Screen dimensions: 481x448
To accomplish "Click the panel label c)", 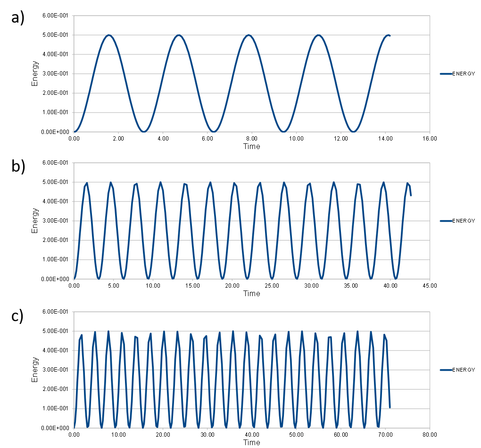I will [17, 316].
